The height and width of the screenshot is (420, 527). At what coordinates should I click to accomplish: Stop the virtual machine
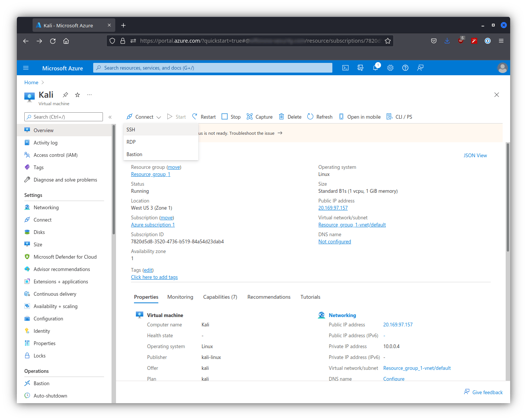[231, 117]
